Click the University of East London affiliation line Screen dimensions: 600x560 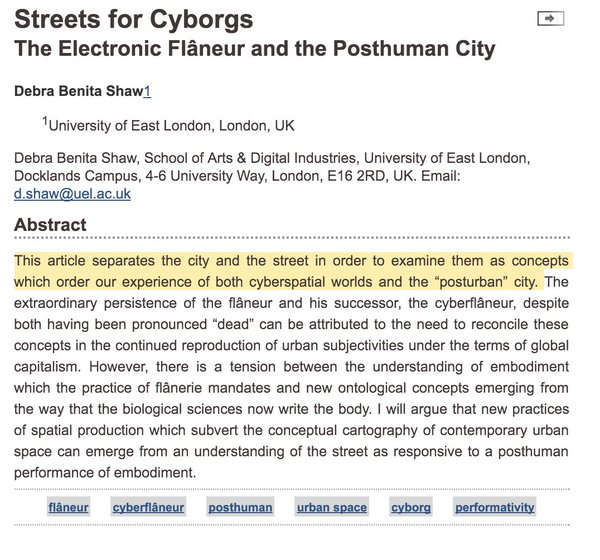(x=171, y=126)
